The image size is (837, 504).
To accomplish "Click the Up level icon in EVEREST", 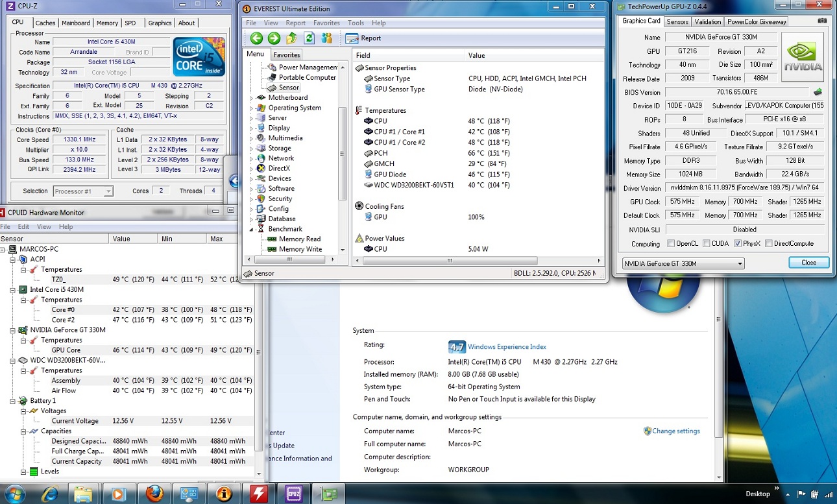I will (292, 38).
